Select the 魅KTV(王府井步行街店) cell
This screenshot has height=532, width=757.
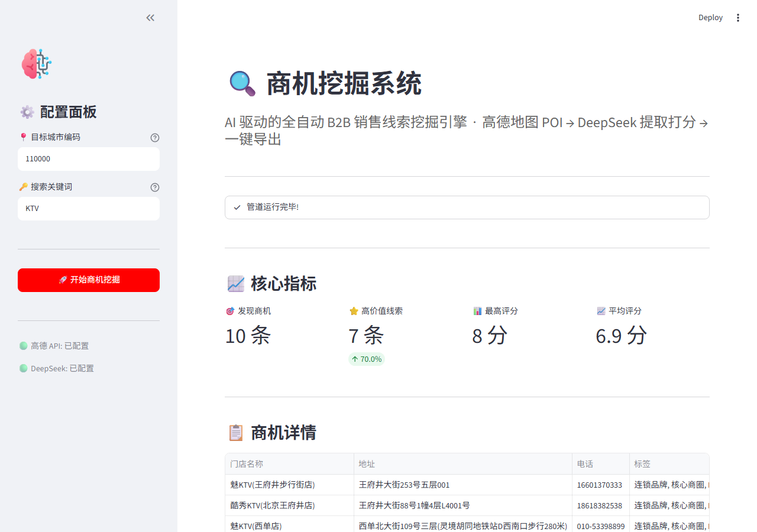[290, 485]
